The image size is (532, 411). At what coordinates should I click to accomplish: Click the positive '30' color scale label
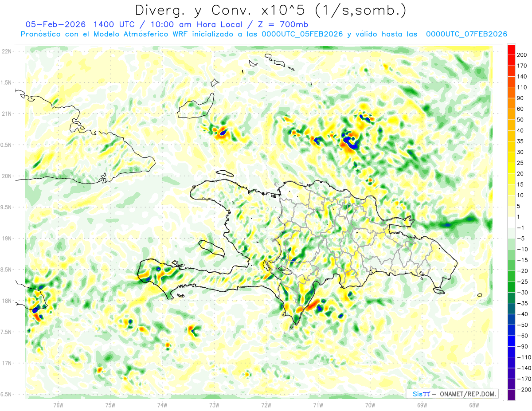pyautogui.click(x=520, y=152)
